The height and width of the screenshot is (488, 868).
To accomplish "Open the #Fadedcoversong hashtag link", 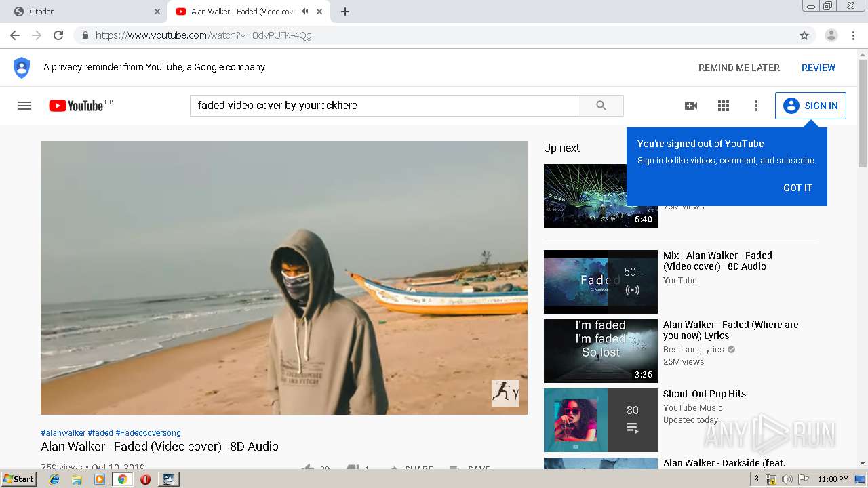I will [x=148, y=433].
